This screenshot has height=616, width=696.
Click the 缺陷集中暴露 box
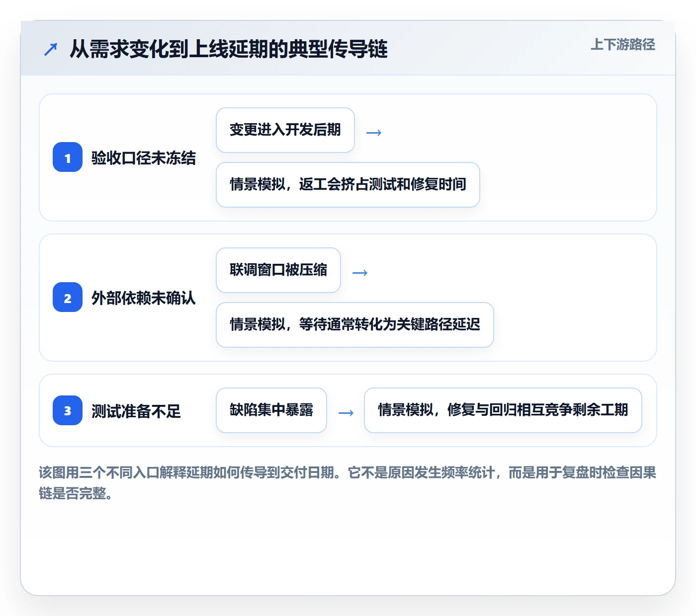[271, 410]
